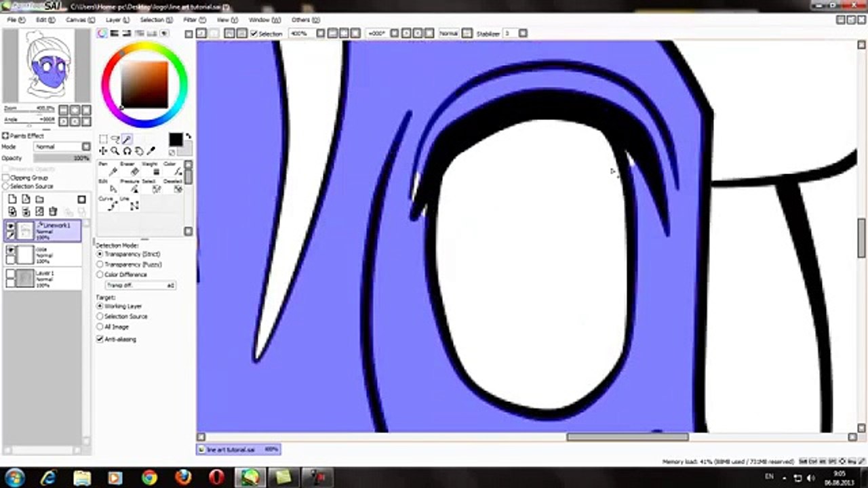Screen dimensions: 868x488
Task: Choose the Line linework tool
Action: (130, 203)
